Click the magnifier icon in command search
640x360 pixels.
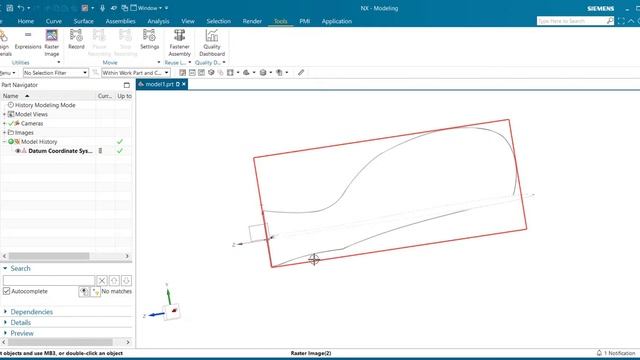(609, 21)
